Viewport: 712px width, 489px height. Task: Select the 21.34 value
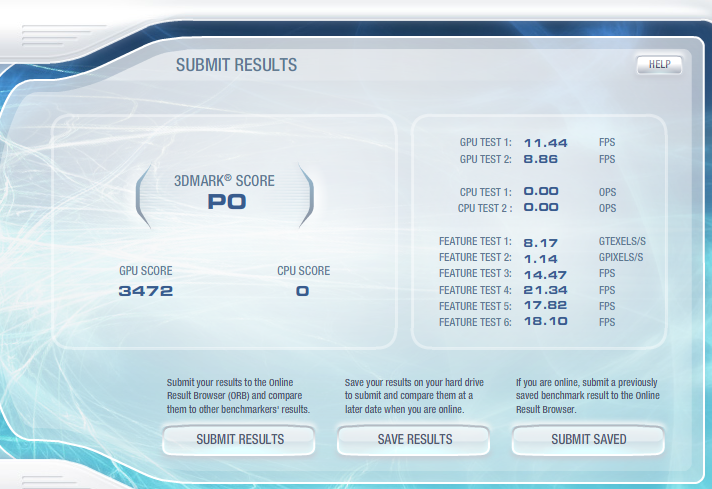coord(546,290)
